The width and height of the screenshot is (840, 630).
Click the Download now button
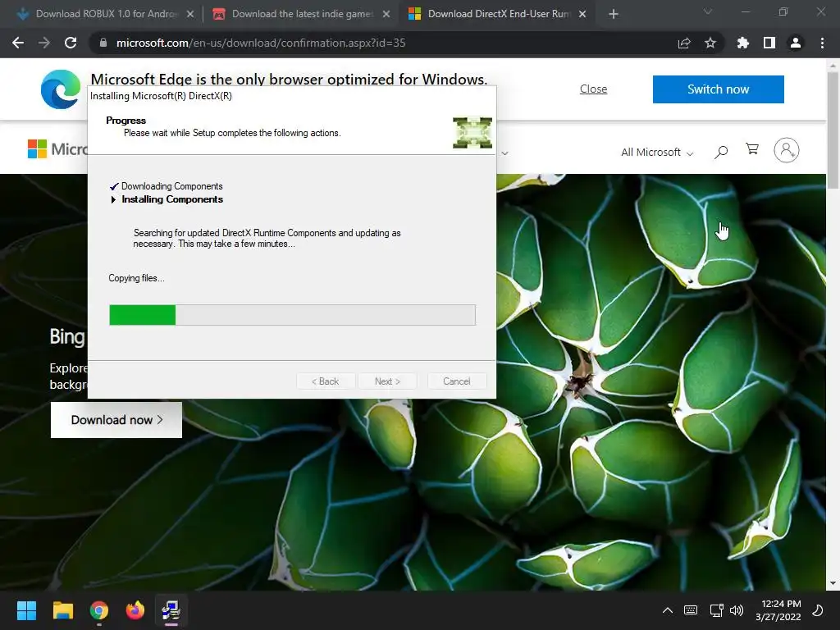click(x=116, y=420)
